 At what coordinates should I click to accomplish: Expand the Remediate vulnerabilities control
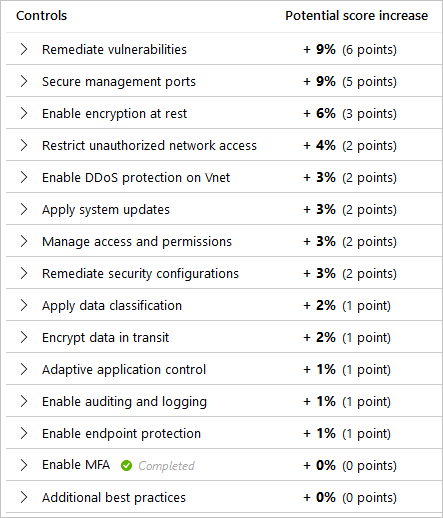tap(24, 49)
